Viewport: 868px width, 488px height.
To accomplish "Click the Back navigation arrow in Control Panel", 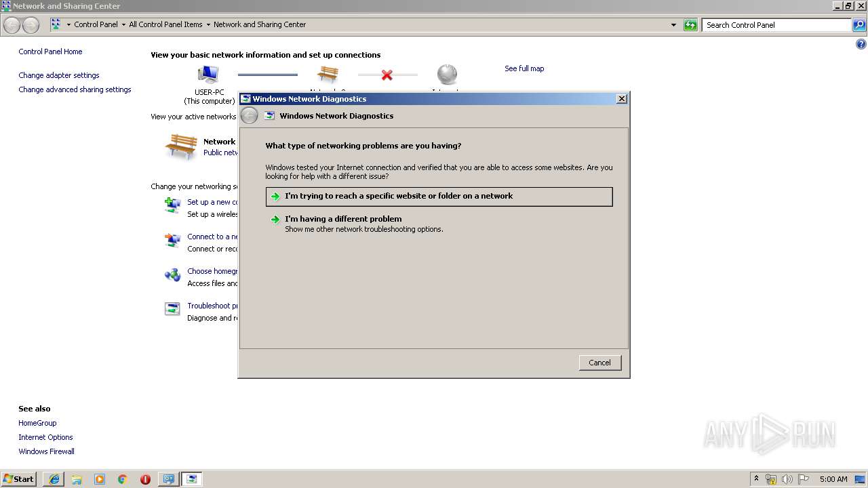I will pos(12,25).
